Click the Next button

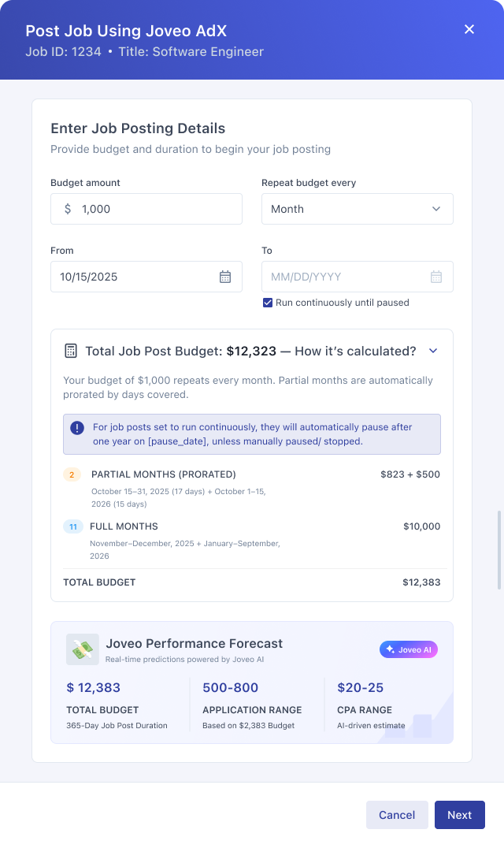tap(460, 815)
